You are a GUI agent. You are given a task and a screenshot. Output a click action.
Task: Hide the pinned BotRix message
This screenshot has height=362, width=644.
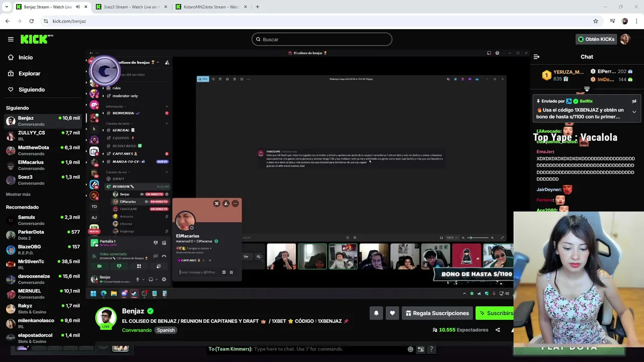click(634, 101)
